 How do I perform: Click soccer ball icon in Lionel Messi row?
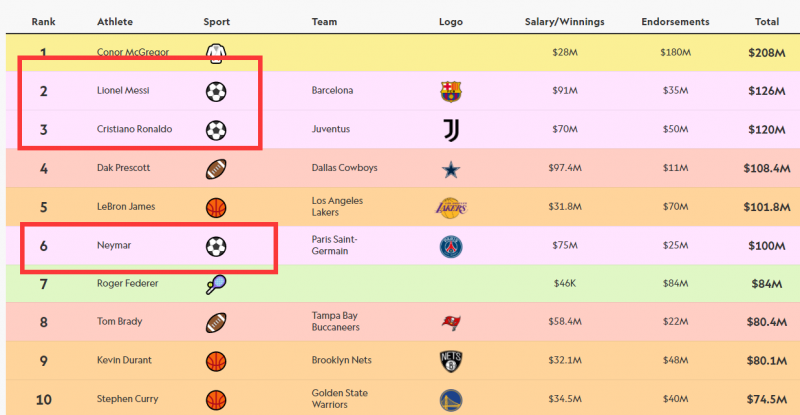[x=215, y=92]
